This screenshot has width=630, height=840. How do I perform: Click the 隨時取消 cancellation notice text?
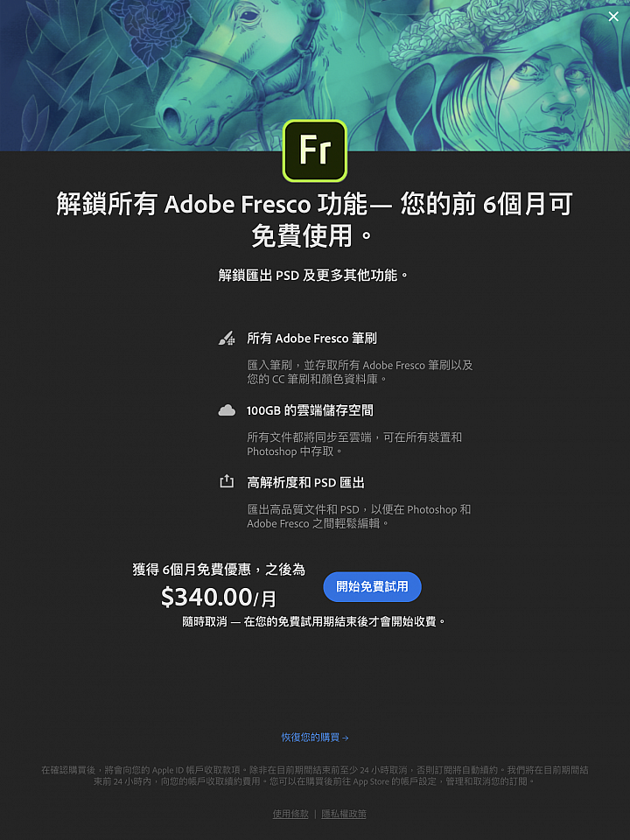[x=314, y=622]
